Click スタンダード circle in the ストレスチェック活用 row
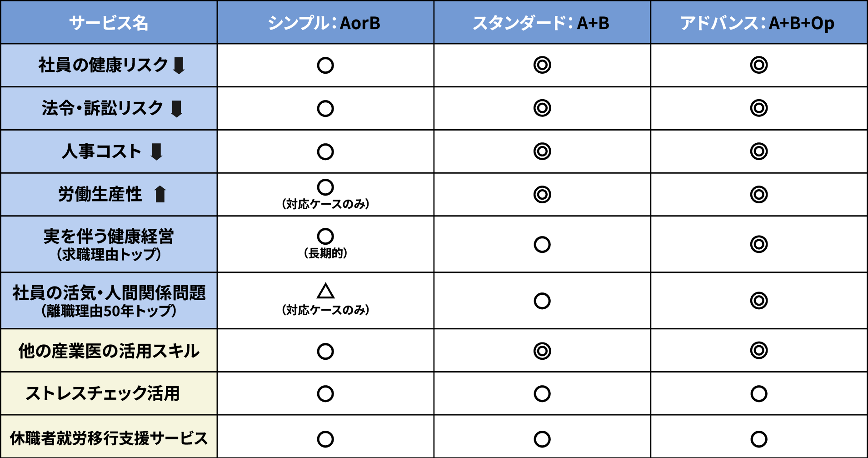868x458 pixels. click(x=542, y=393)
